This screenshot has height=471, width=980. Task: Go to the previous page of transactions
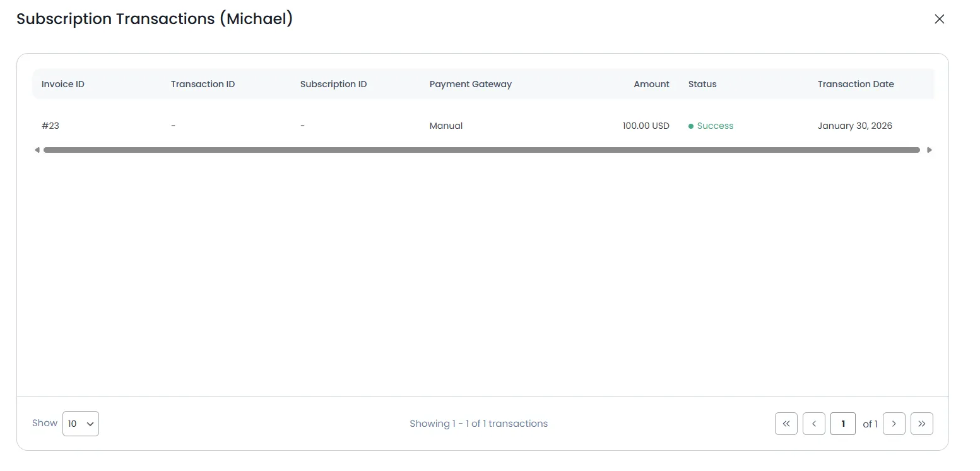coord(813,424)
